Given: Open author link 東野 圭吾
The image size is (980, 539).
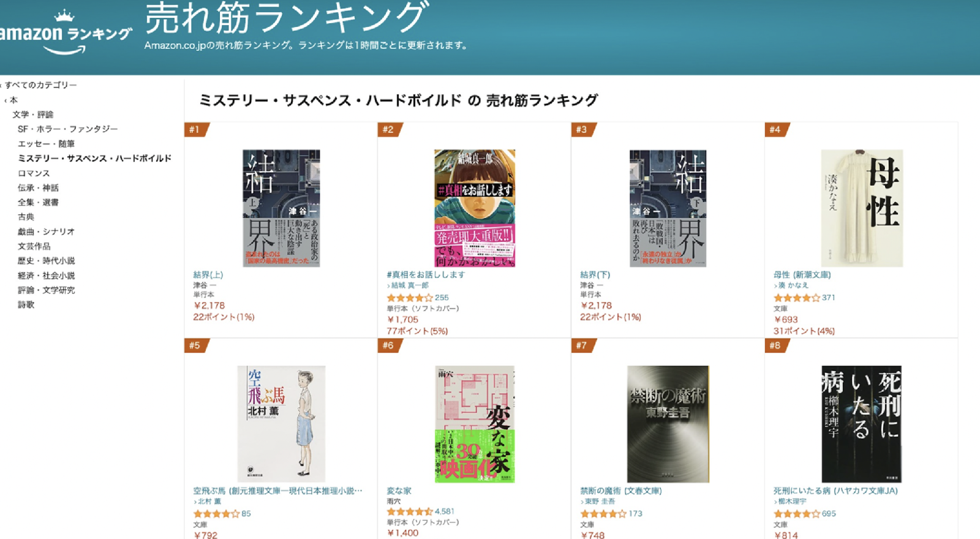Looking at the screenshot, I should pyautogui.click(x=600, y=502).
